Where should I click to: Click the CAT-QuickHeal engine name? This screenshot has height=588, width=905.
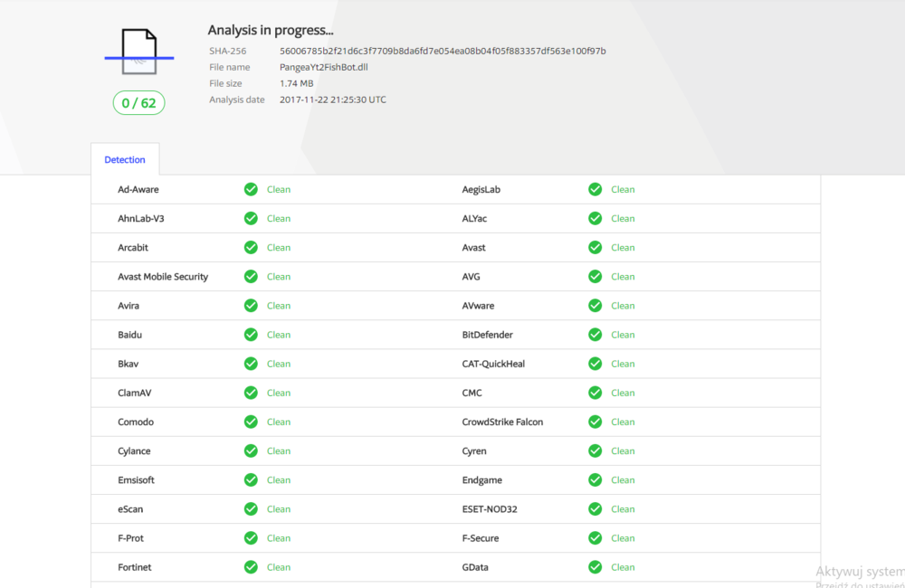point(493,364)
